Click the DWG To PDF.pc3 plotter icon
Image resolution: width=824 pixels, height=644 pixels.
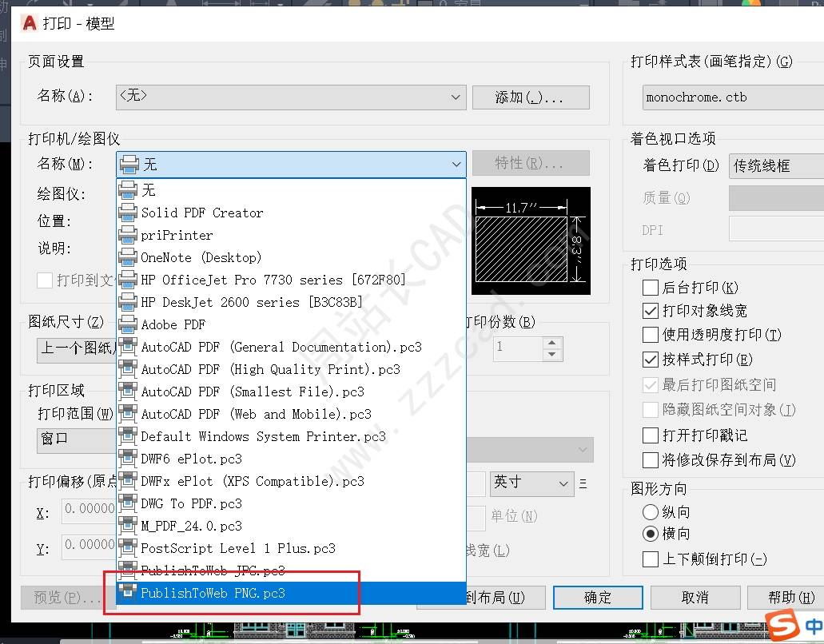(x=128, y=503)
